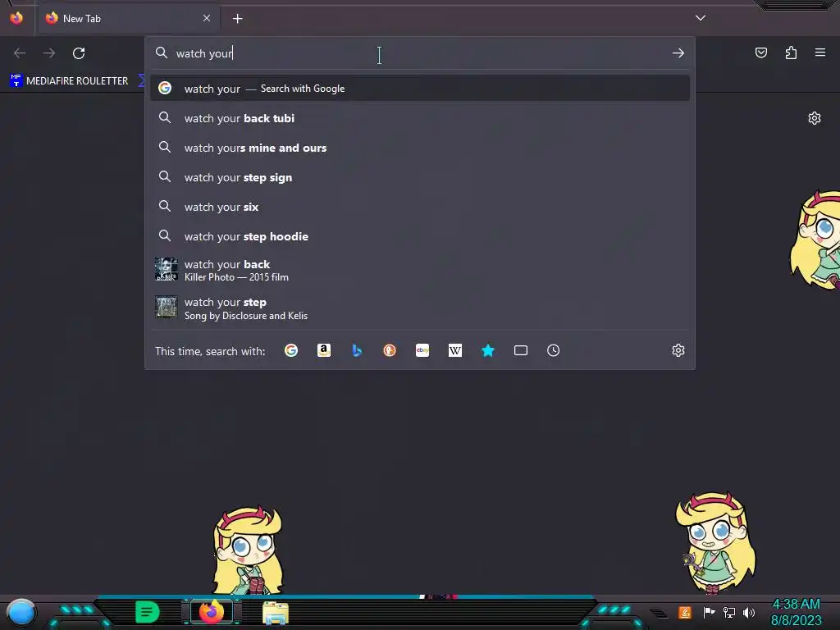840x630 pixels.
Task: Open the Save to Pocket icon
Action: [x=760, y=52]
